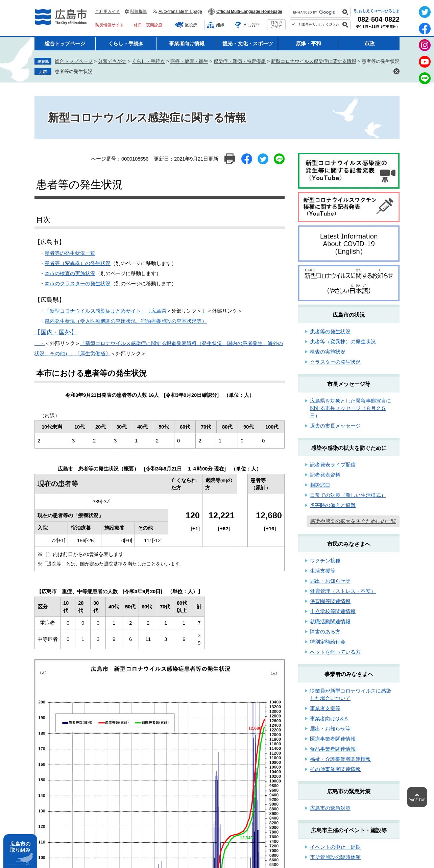The image size is (434, 868).
Task: Click the print page icon
Action: (x=230, y=159)
